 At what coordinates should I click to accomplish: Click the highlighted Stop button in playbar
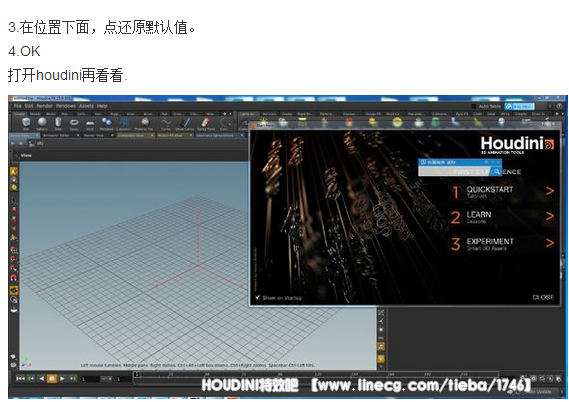click(x=52, y=378)
